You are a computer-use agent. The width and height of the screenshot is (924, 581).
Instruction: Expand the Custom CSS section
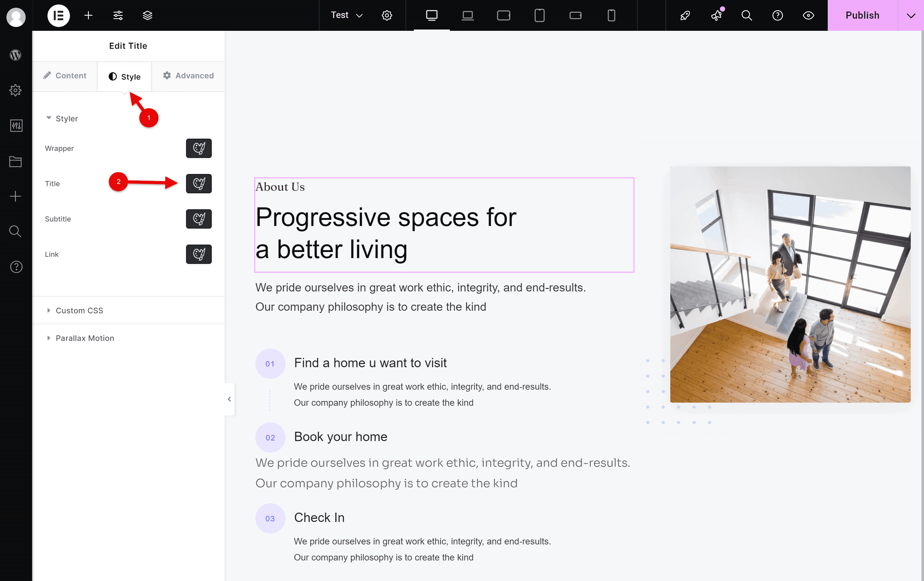click(x=79, y=310)
